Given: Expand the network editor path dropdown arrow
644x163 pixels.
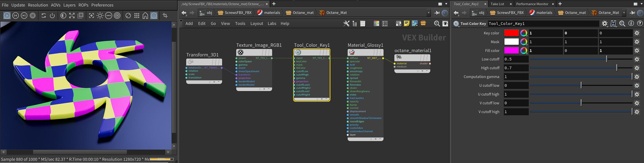Looking at the screenshot, I should pyautogui.click(x=428, y=13).
